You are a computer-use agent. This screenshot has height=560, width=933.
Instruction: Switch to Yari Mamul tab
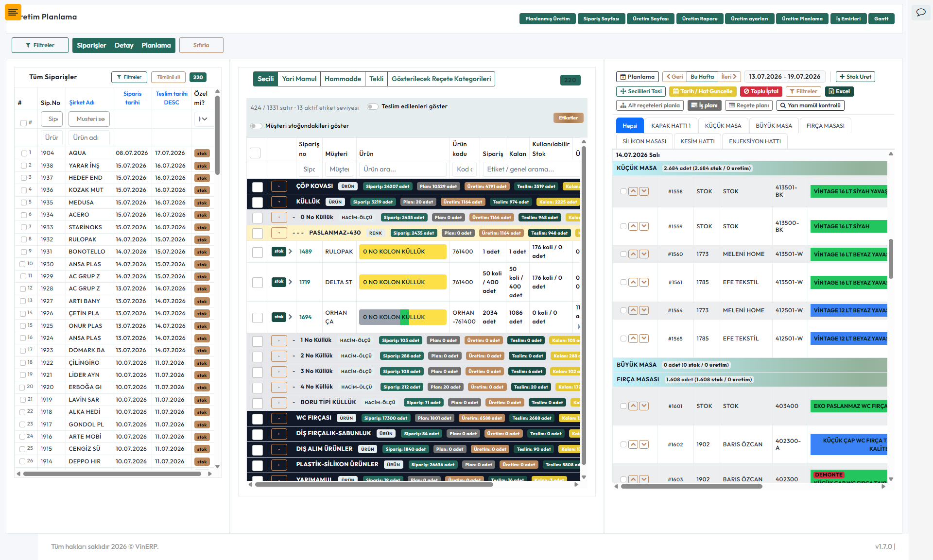pyautogui.click(x=299, y=79)
